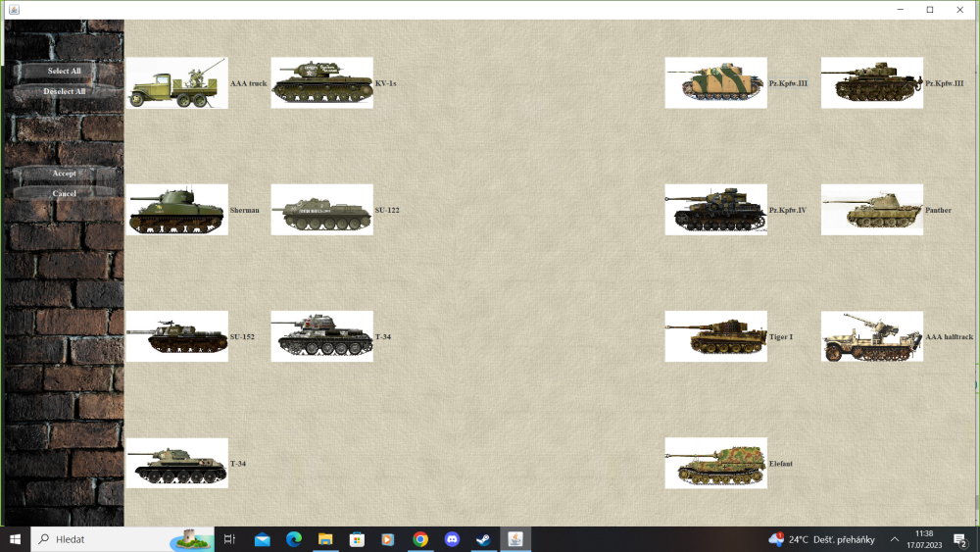Click the "AAA truck" label
Screen dimensions: 980x552
[x=248, y=83]
